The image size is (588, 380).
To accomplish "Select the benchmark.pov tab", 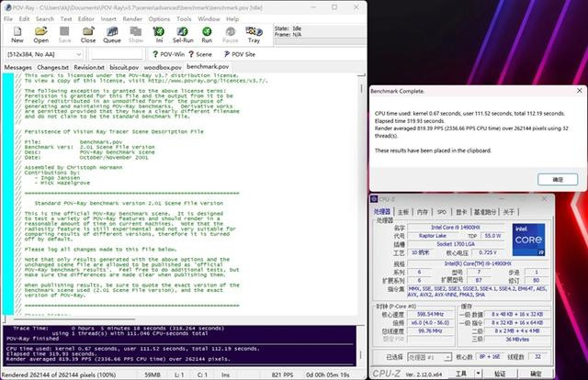I will point(208,67).
